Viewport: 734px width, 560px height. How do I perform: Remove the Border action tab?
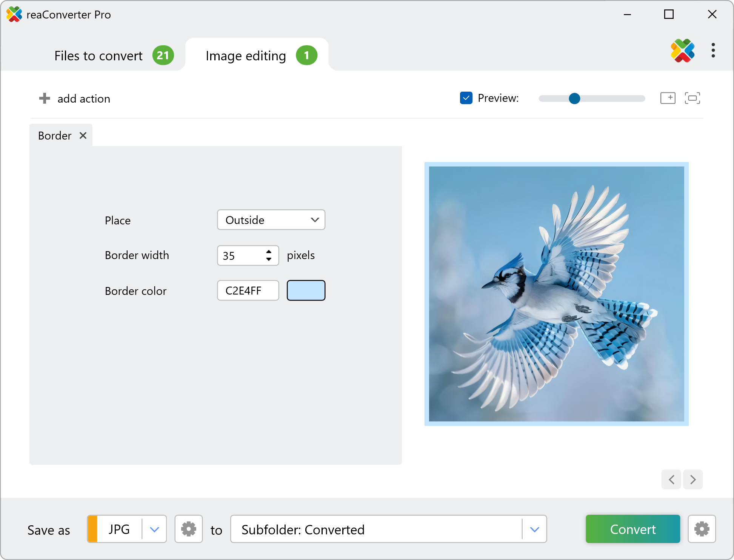[x=83, y=135]
